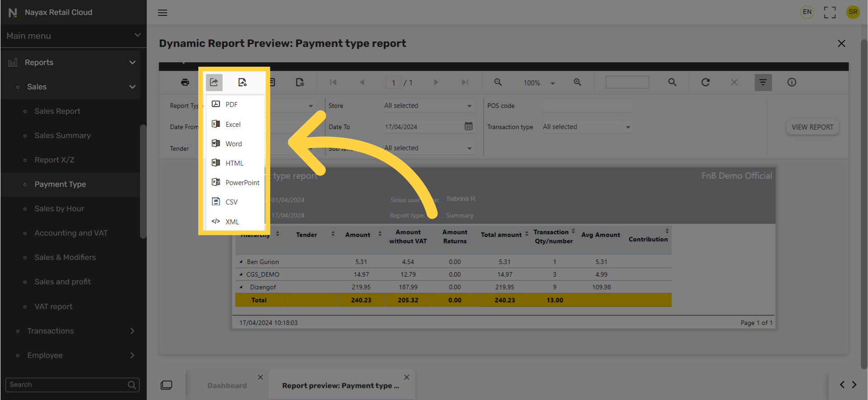Open the zoom level 100% dropdown
Screen dimensions: 868x400
539,83
